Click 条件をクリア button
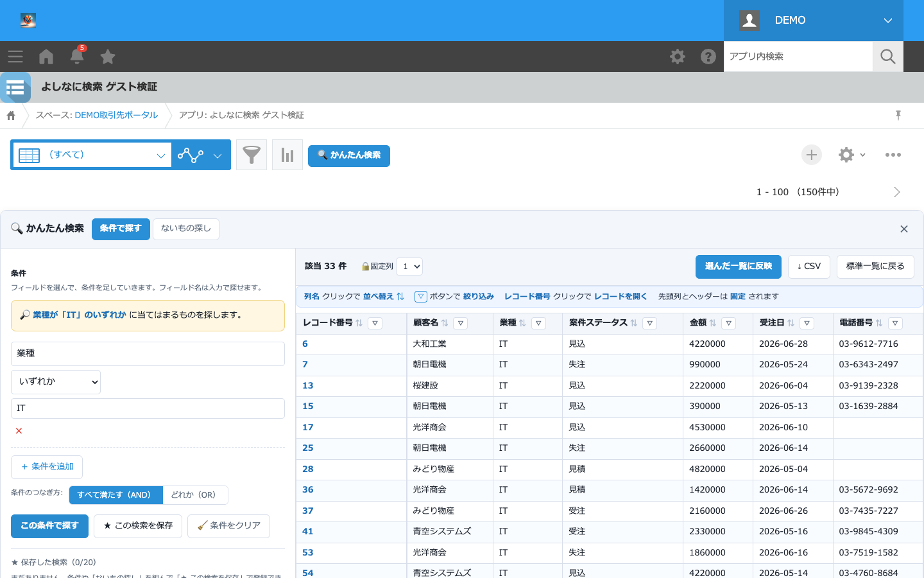The height and width of the screenshot is (578, 924). point(228,526)
